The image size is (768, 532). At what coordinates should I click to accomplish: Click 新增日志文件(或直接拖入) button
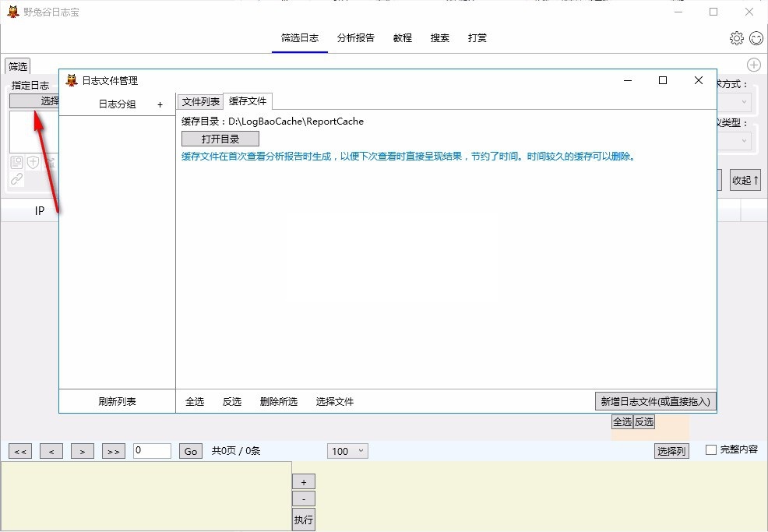click(x=655, y=401)
